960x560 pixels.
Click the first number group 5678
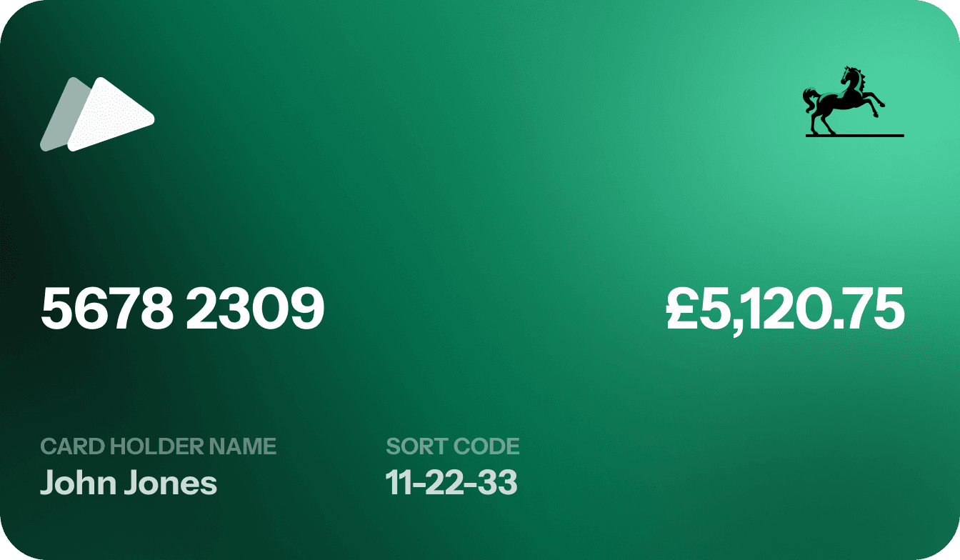107,310
